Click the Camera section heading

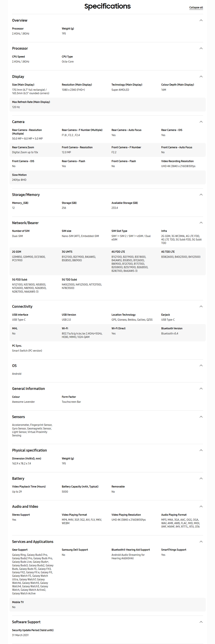tap(18, 122)
